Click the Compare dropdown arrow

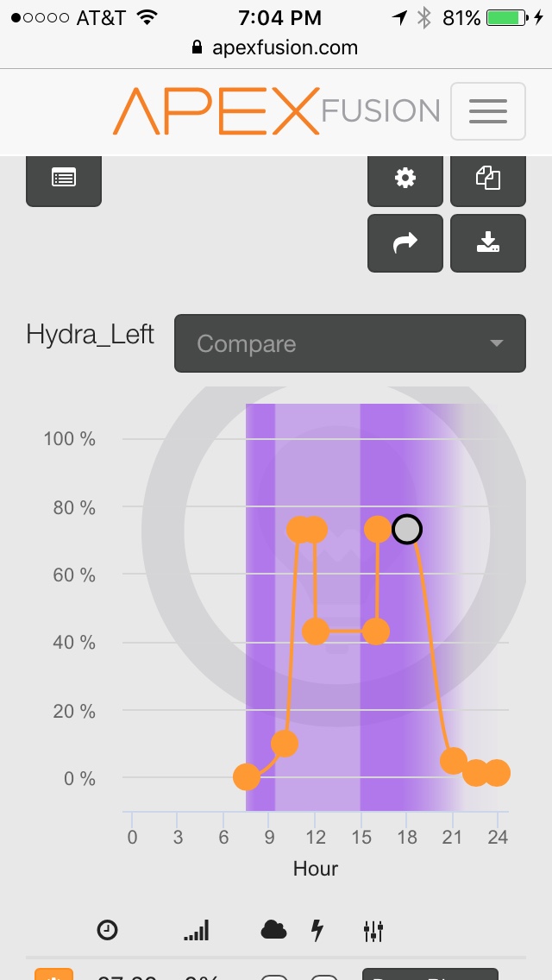496,343
